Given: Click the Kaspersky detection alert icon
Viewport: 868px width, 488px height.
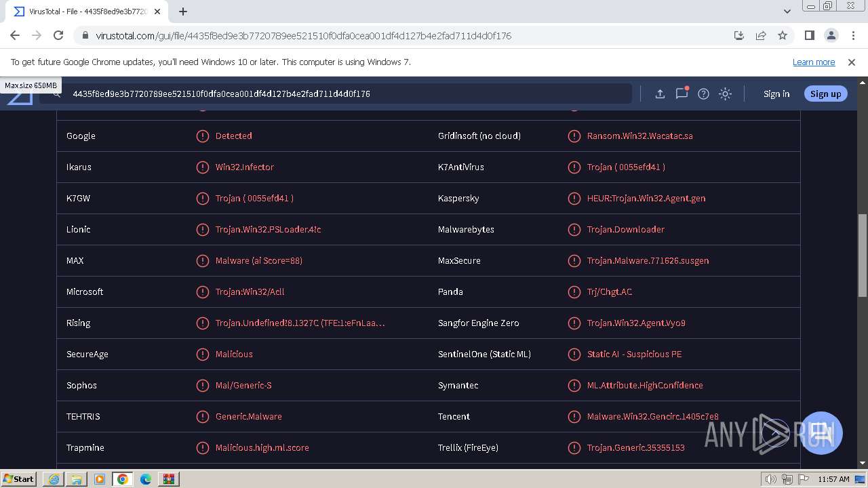Looking at the screenshot, I should tap(574, 198).
